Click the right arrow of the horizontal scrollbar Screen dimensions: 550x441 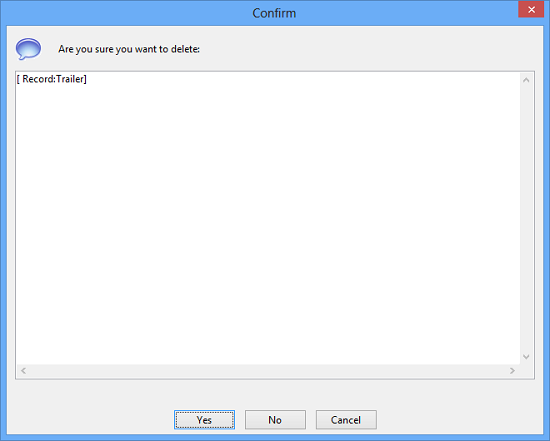coord(512,370)
